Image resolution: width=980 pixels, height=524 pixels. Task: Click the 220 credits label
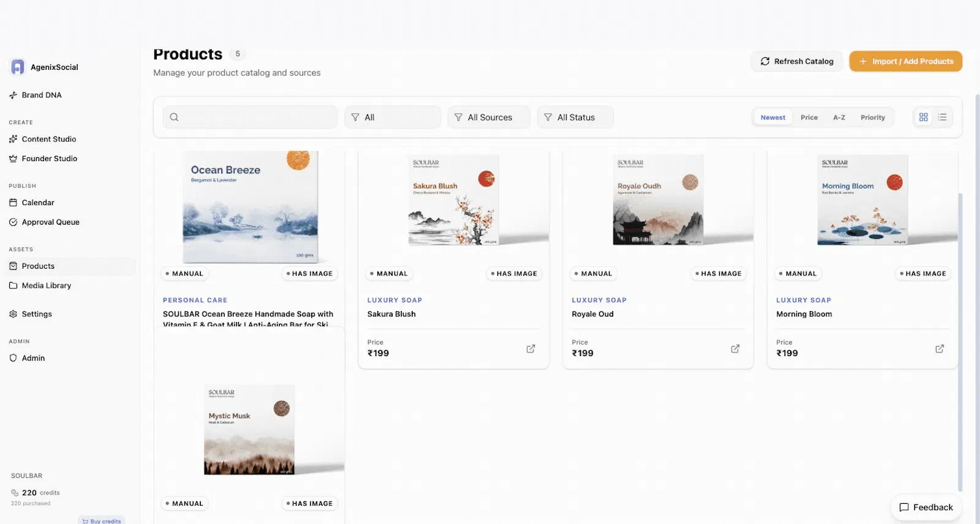(x=41, y=493)
